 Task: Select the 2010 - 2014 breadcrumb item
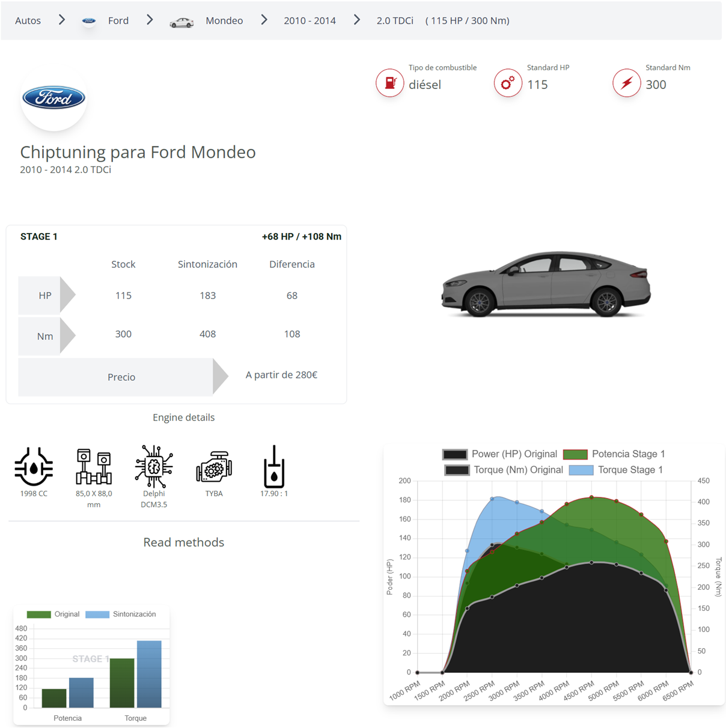pos(310,20)
